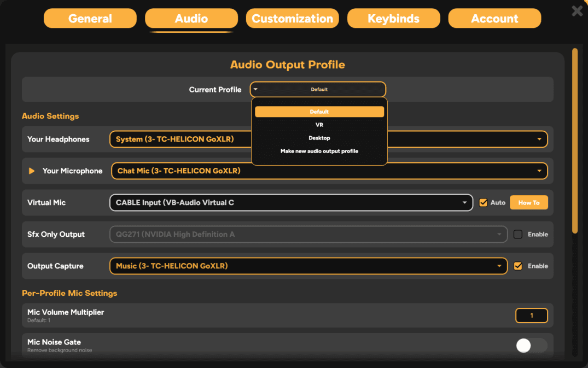
Task: Switch to the Customization tab
Action: pyautogui.click(x=292, y=18)
